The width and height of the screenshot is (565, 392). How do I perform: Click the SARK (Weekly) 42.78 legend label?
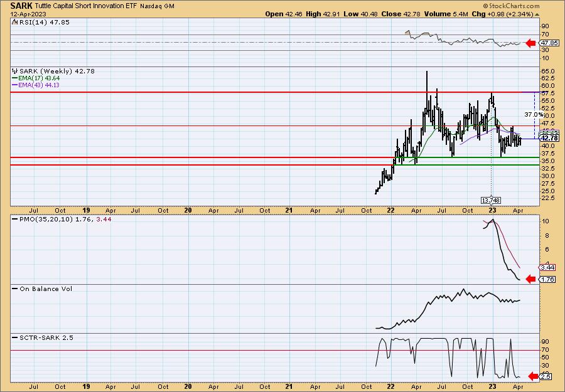point(57,72)
